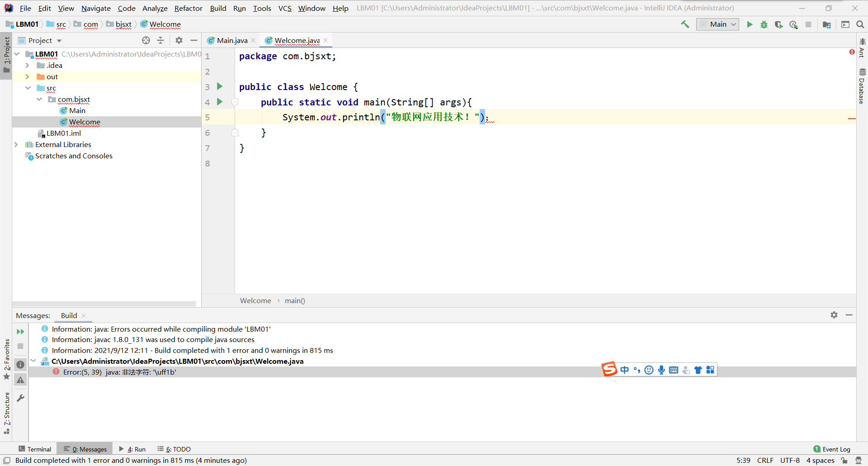Close the Build tab in Messages

84,316
